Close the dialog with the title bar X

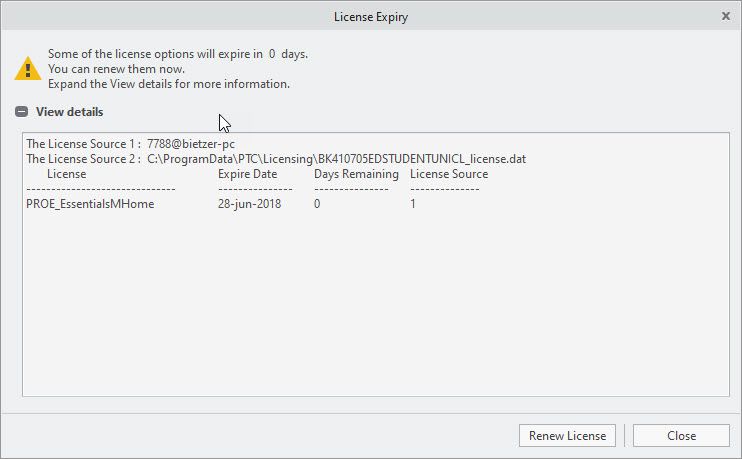[x=725, y=16]
